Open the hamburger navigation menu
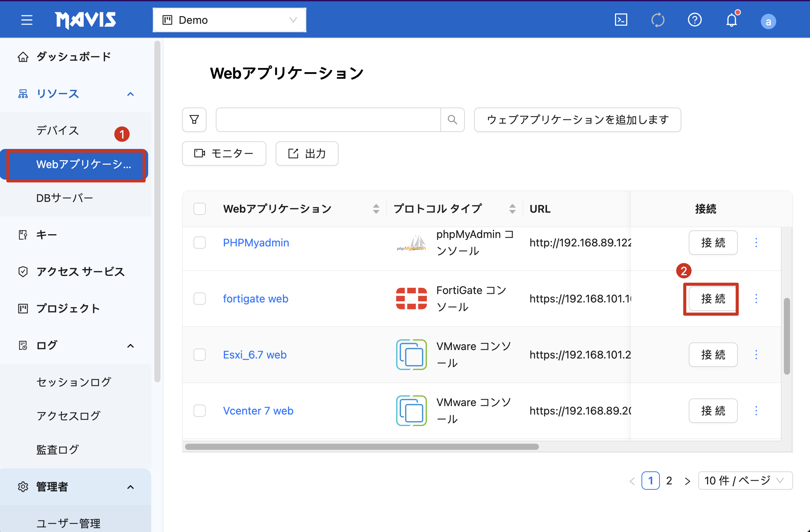 pyautogui.click(x=26, y=20)
